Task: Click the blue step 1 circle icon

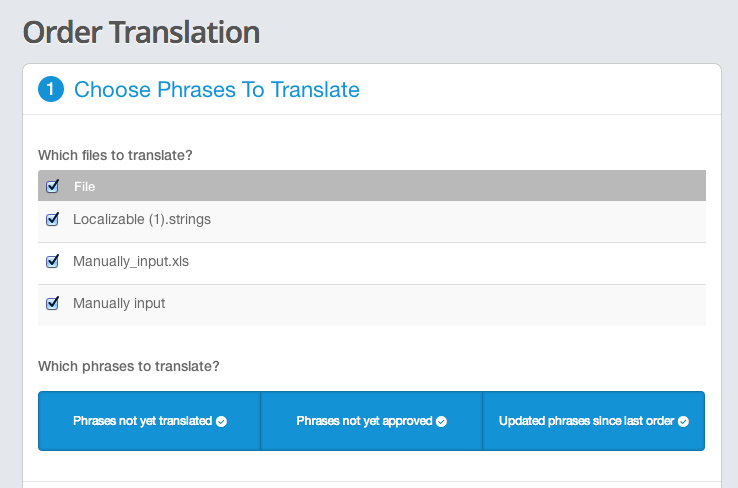Action: tap(51, 89)
